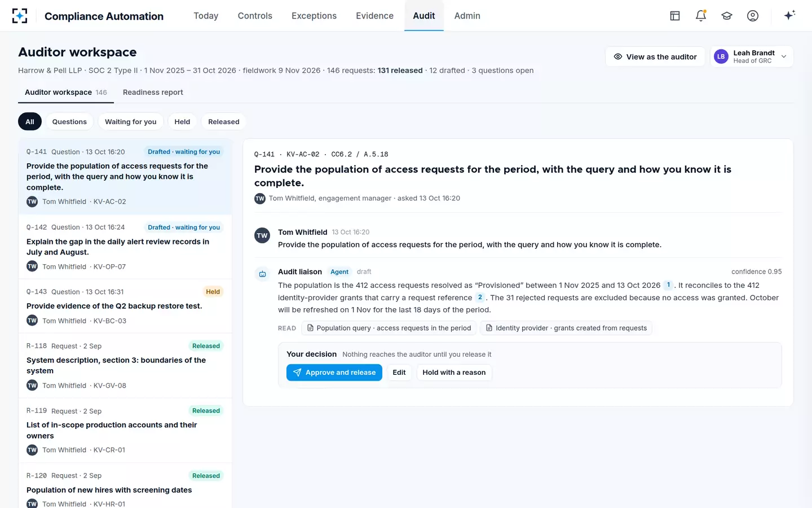The width and height of the screenshot is (812, 508).
Task: Click Tom Whitfield's avatar in the comment thread
Action: (262, 235)
